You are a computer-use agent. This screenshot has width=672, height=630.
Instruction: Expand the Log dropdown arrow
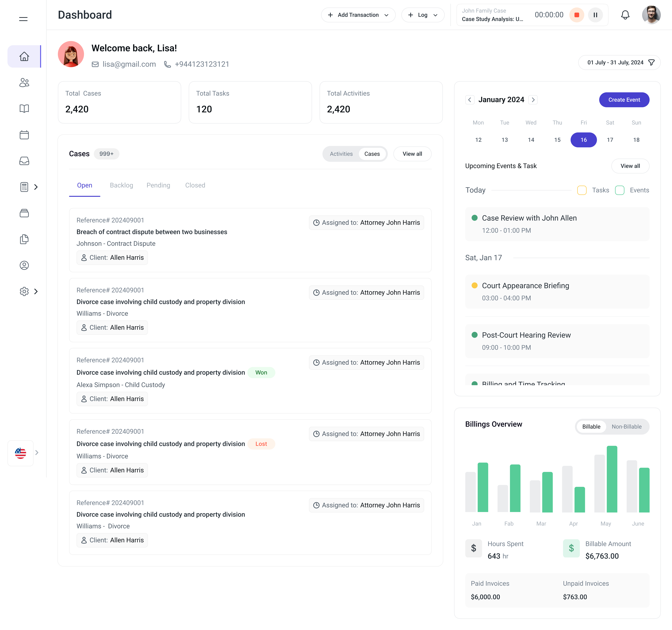coord(435,15)
